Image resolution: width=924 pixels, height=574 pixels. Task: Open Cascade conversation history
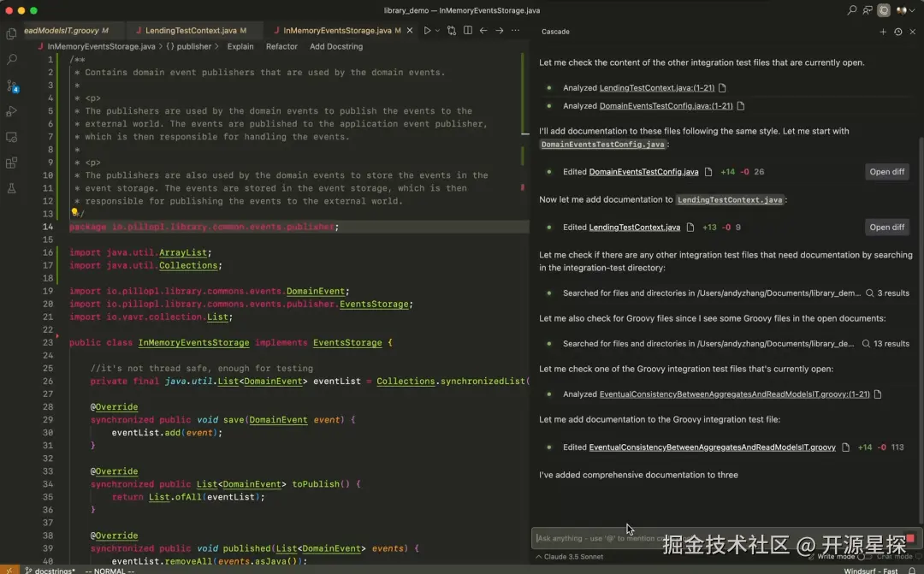(897, 32)
